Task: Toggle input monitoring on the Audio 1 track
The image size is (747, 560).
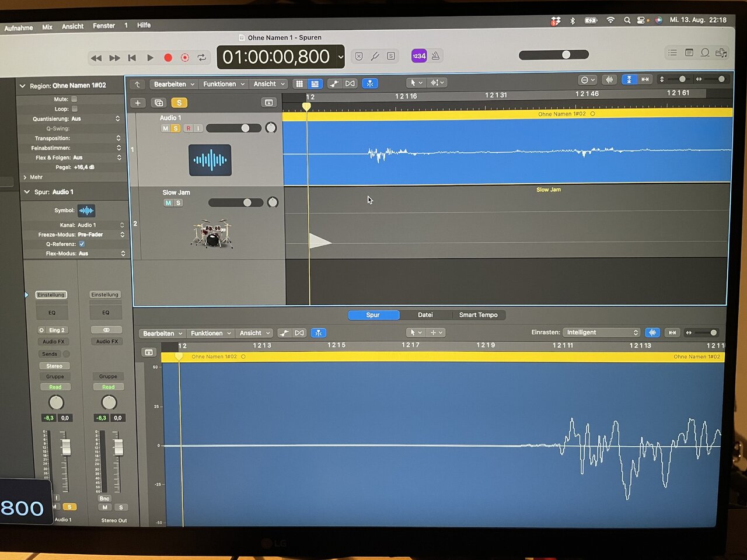Action: (198, 128)
